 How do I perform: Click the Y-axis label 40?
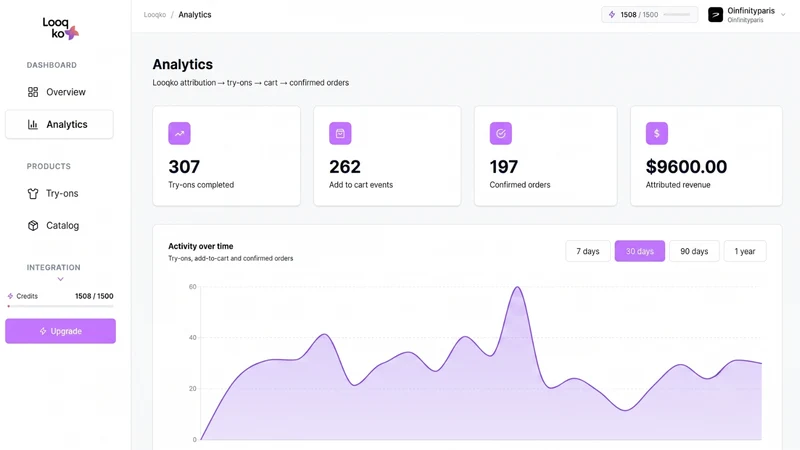click(x=192, y=338)
